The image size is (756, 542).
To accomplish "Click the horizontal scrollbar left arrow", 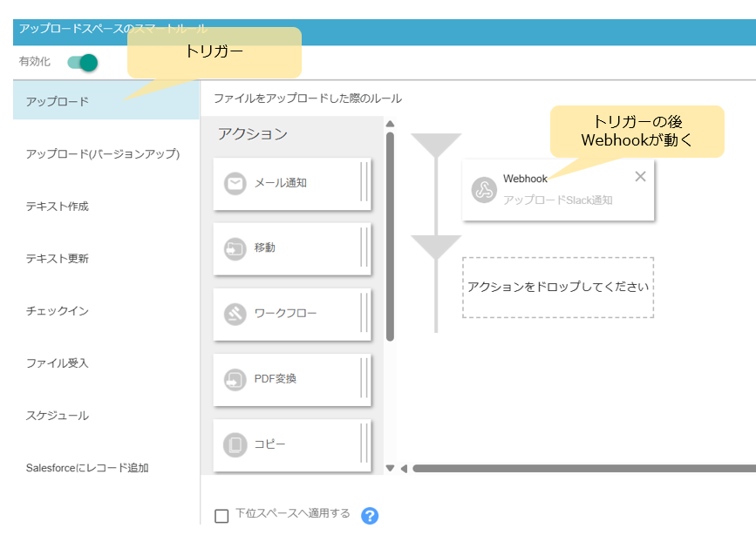I will point(403,469).
